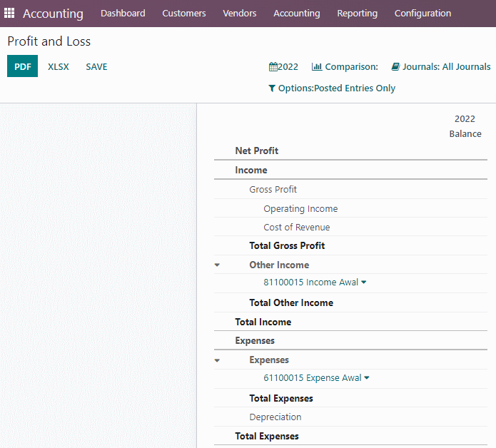The width and height of the screenshot is (496, 448).
Task: Open the 61100015 Expense Awal account line
Action: tap(312, 378)
